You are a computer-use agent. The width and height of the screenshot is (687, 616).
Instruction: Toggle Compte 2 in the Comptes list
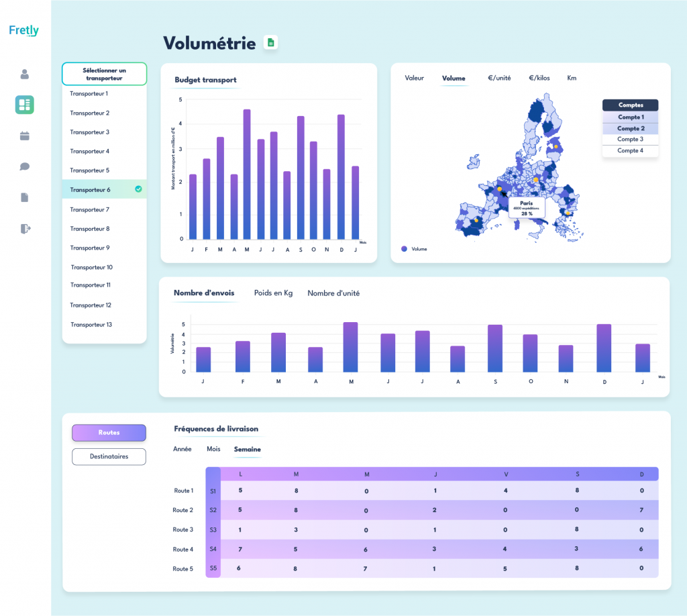point(630,128)
